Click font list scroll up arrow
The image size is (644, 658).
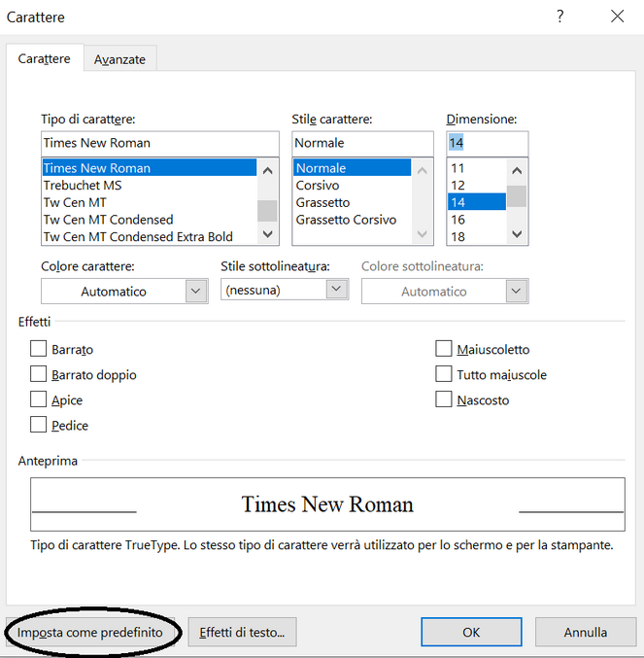point(267,170)
